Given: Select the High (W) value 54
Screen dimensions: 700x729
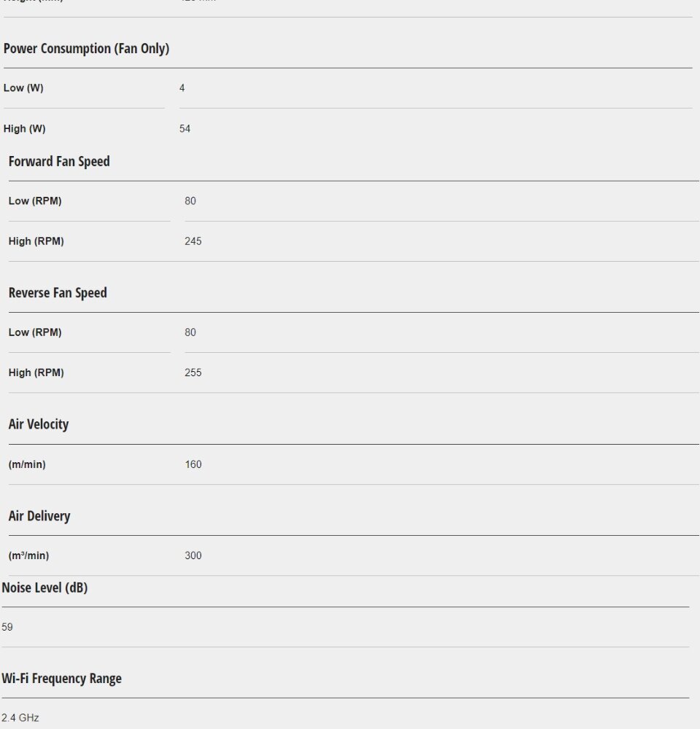Looking at the screenshot, I should click(185, 129).
